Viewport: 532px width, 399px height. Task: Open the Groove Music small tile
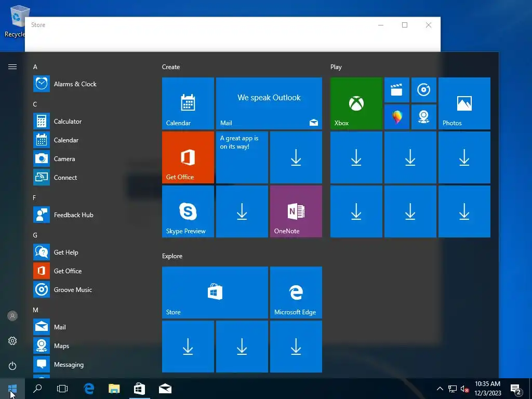coord(424,90)
